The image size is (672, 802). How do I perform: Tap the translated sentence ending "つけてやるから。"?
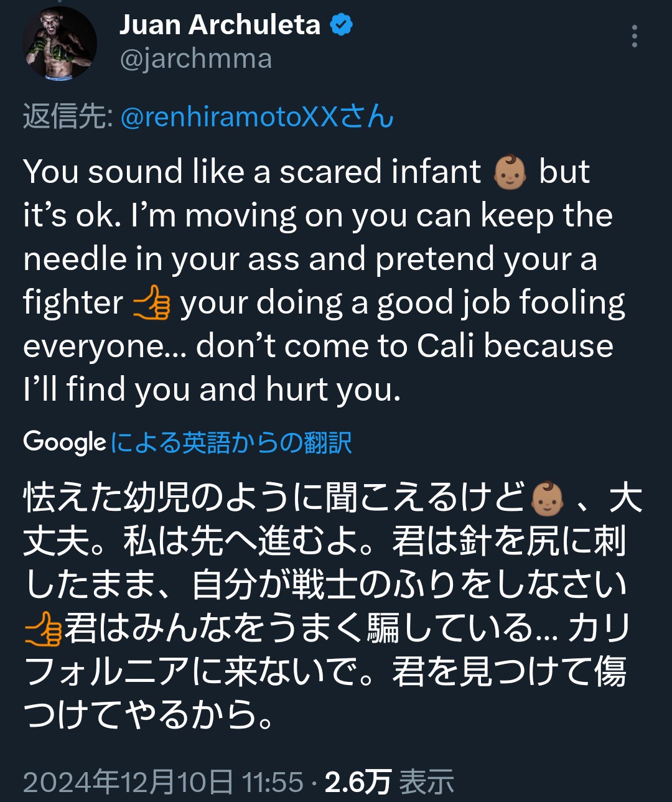[149, 714]
